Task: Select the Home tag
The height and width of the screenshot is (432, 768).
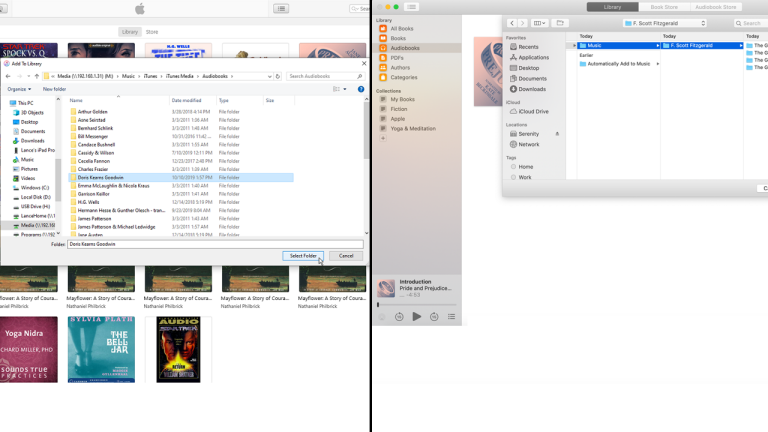Action: (x=525, y=167)
